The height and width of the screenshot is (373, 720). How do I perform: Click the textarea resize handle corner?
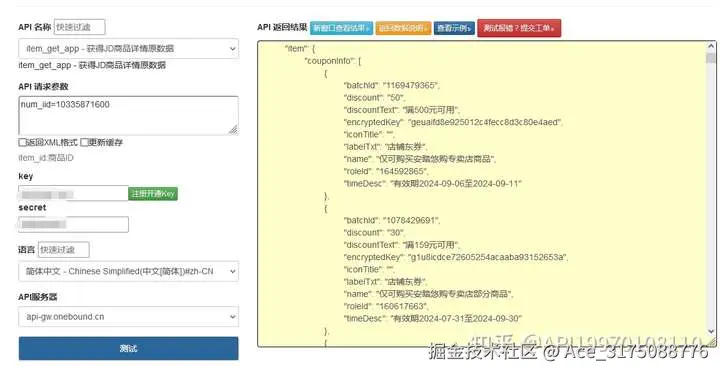click(x=233, y=130)
